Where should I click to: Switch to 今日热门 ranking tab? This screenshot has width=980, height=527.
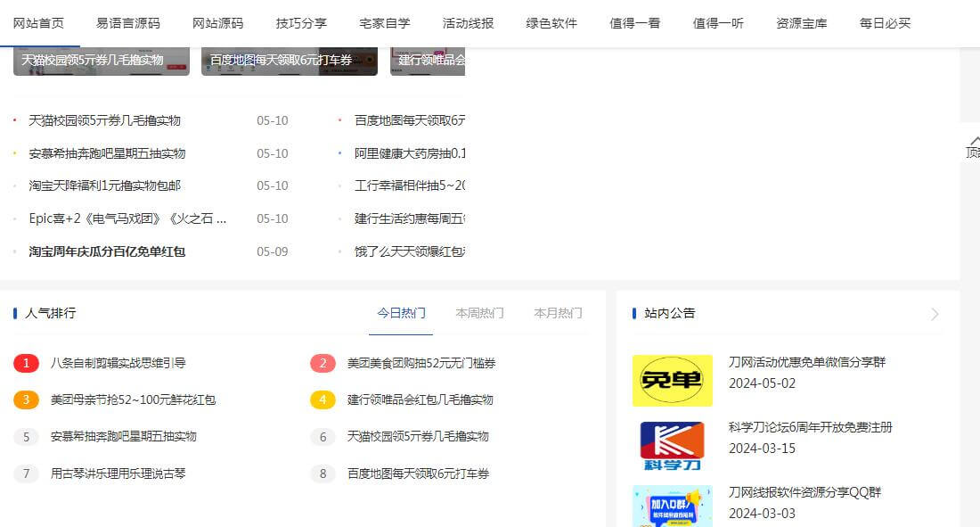pos(401,313)
